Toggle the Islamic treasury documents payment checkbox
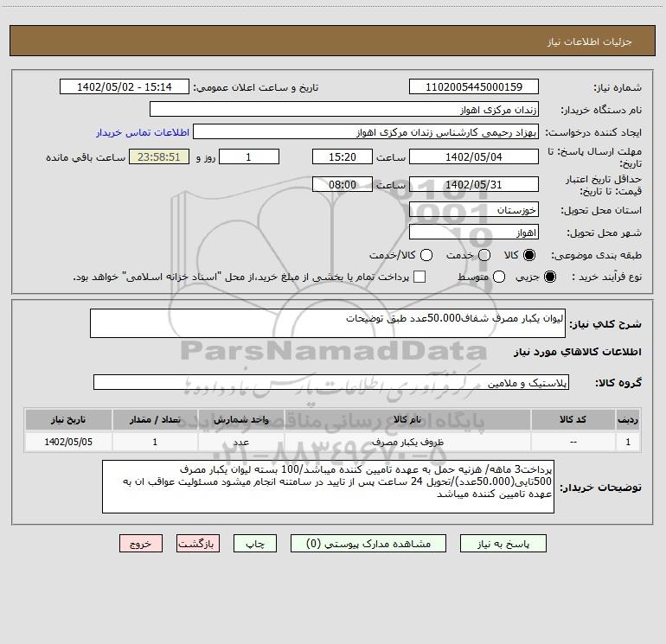The width and height of the screenshot is (666, 644). pyautogui.click(x=419, y=277)
